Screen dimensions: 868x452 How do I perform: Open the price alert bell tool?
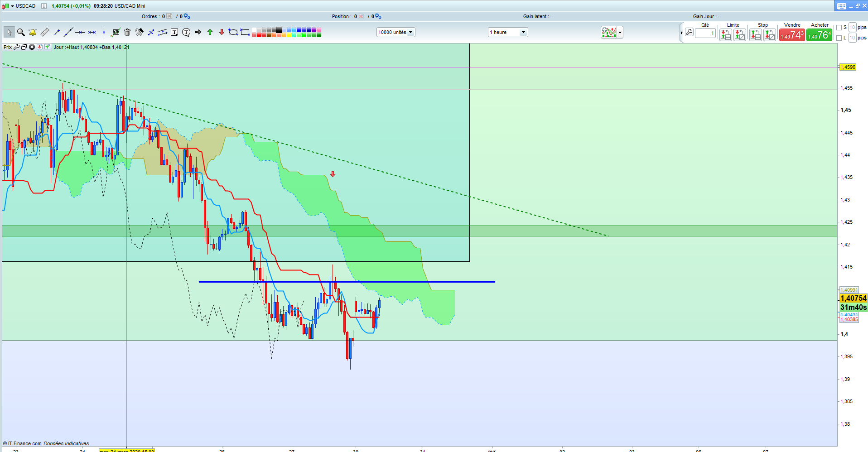click(33, 32)
